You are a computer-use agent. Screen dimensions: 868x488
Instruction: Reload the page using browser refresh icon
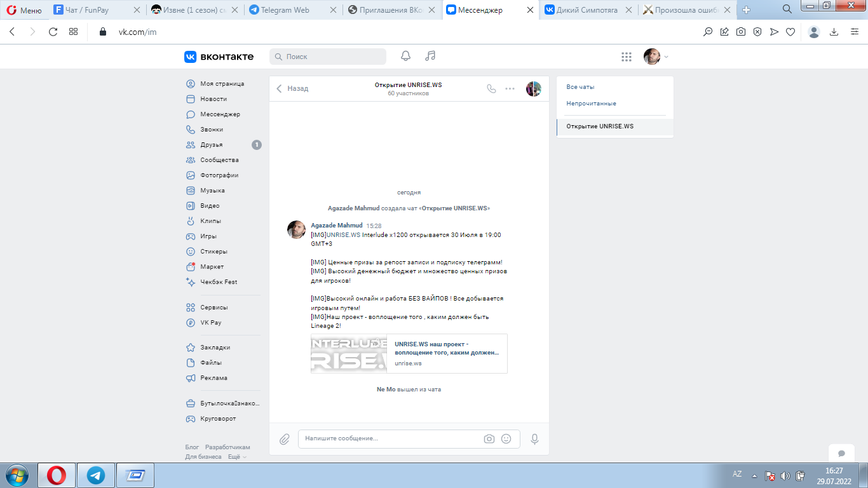[53, 32]
